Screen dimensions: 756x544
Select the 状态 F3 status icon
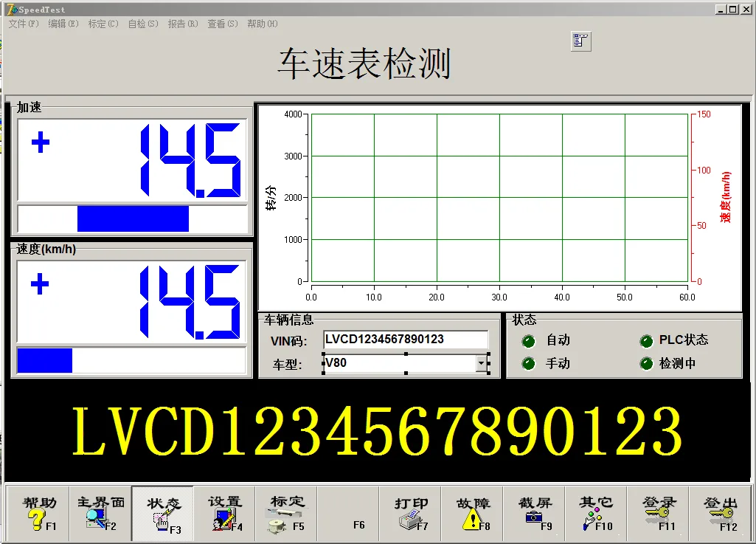162,514
